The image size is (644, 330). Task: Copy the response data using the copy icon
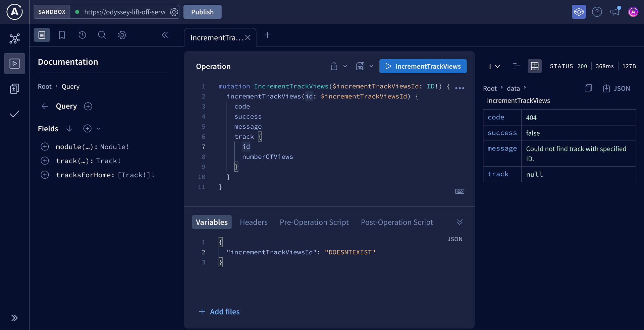click(x=588, y=88)
